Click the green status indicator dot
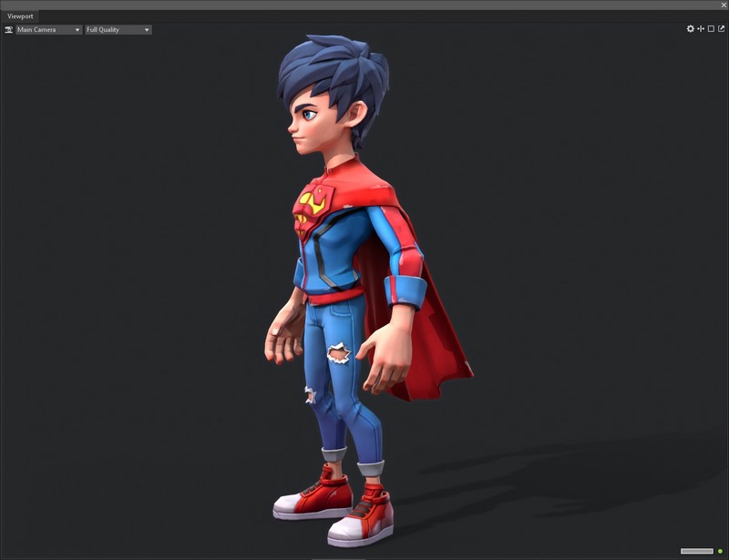 pos(720,551)
